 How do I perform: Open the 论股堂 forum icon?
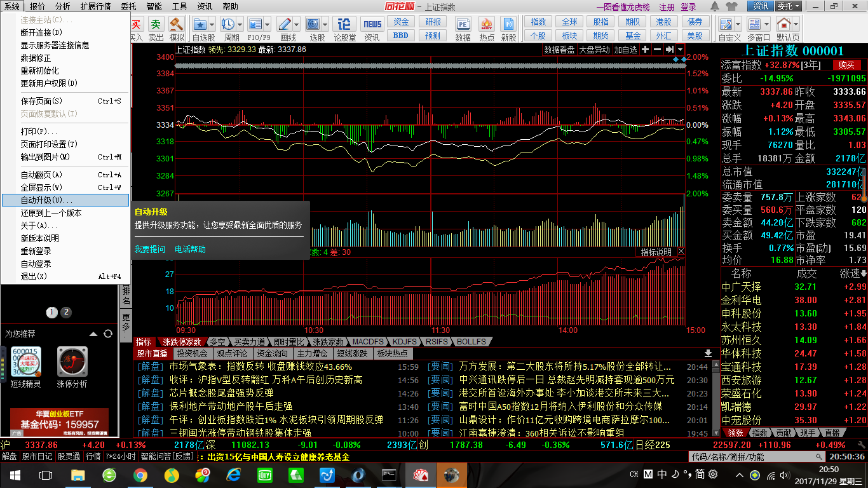tap(345, 25)
